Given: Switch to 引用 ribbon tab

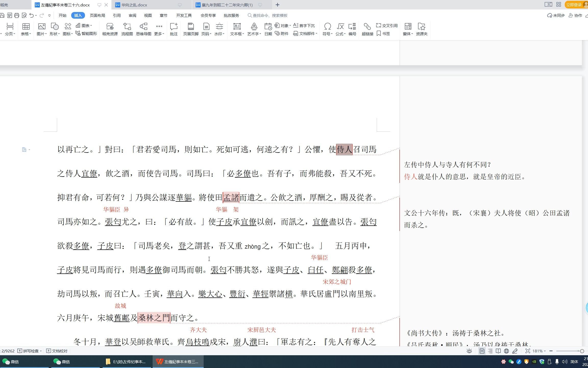Looking at the screenshot, I should [117, 15].
